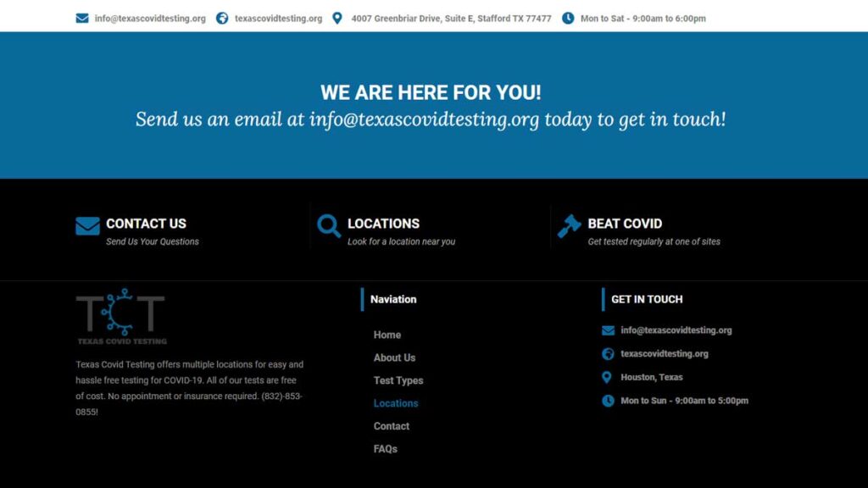Viewport: 868px width, 488px height.
Task: Click the envelope icon in the top bar
Action: click(x=82, y=19)
